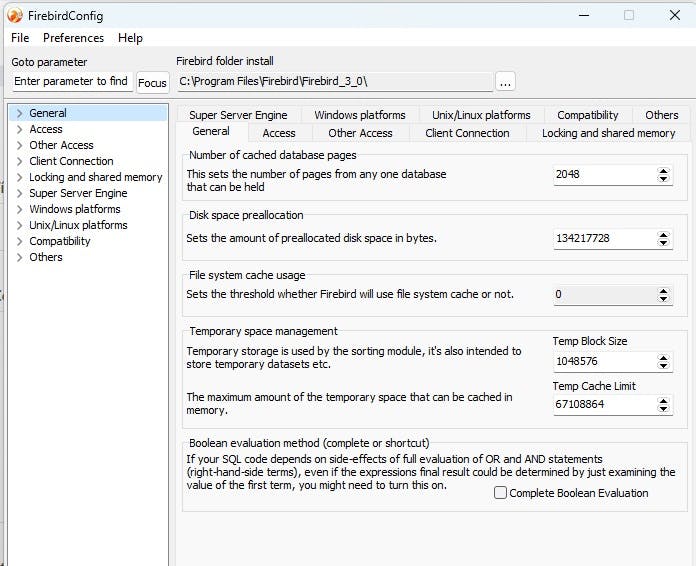Viewport: 696px width, 566px height.
Task: Increase cached database pages with up arrow
Action: 663,171
